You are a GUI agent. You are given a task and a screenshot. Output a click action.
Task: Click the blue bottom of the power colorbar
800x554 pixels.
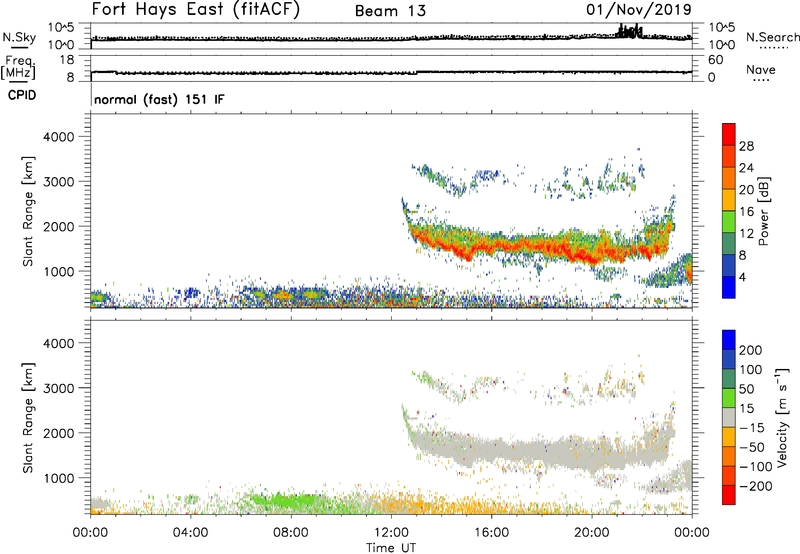click(x=729, y=287)
